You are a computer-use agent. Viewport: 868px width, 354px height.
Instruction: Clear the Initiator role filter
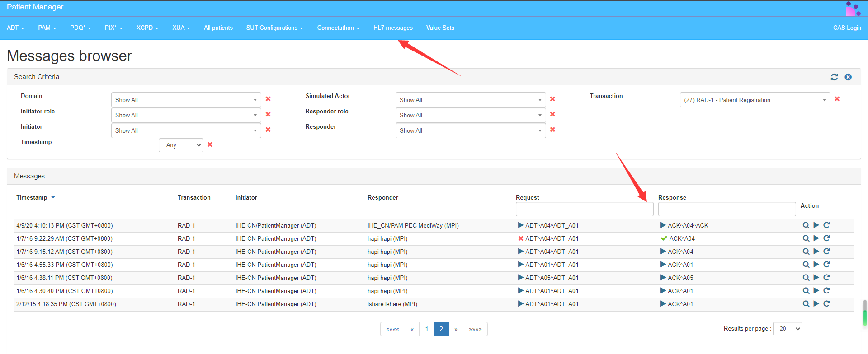coord(268,114)
